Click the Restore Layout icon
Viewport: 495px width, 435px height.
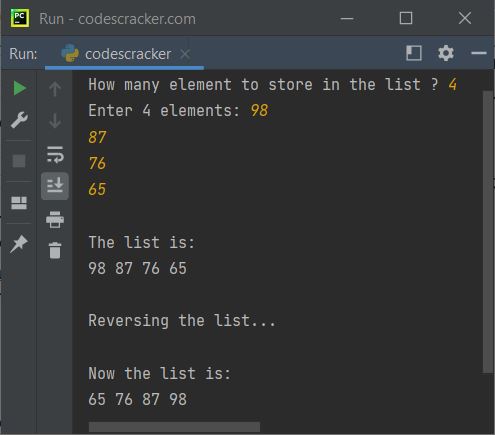(19, 203)
